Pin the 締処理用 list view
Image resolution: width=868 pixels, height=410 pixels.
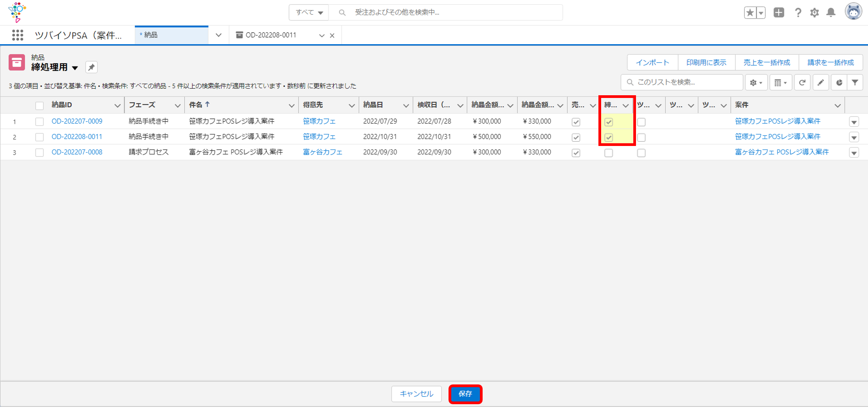[91, 67]
